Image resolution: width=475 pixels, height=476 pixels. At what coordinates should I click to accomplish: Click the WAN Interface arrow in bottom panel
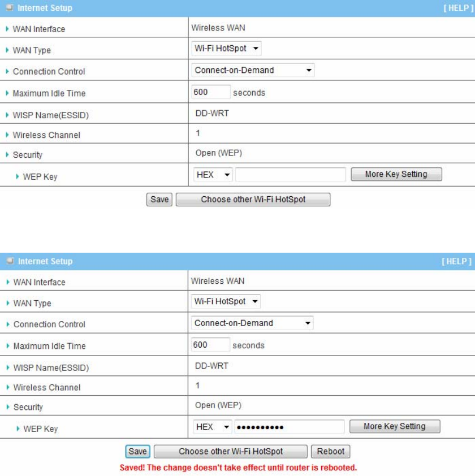coord(8,282)
